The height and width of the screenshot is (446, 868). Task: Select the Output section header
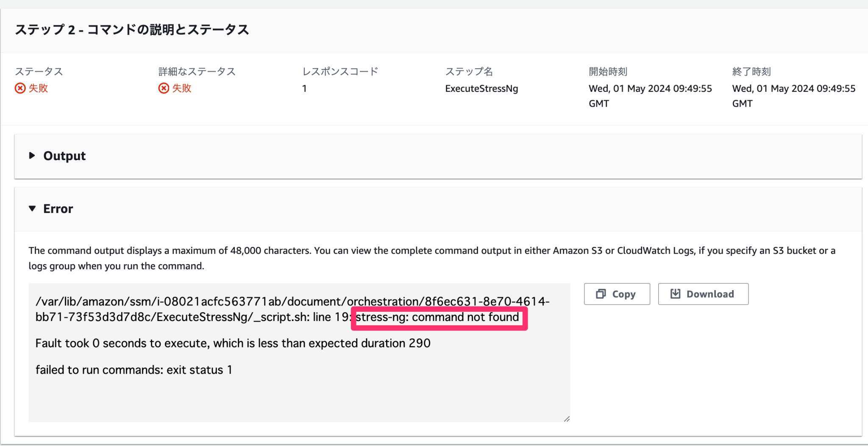pos(64,155)
